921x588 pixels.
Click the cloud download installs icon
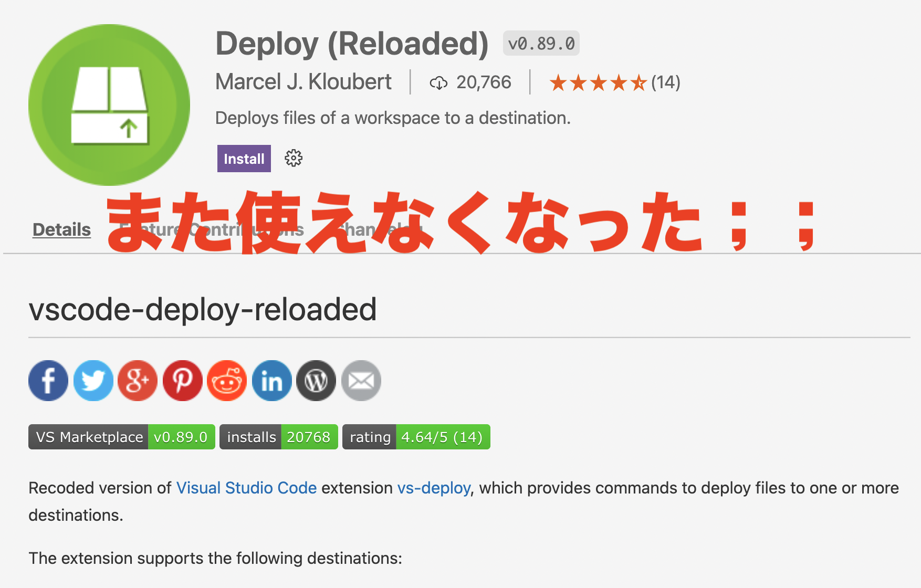438,82
